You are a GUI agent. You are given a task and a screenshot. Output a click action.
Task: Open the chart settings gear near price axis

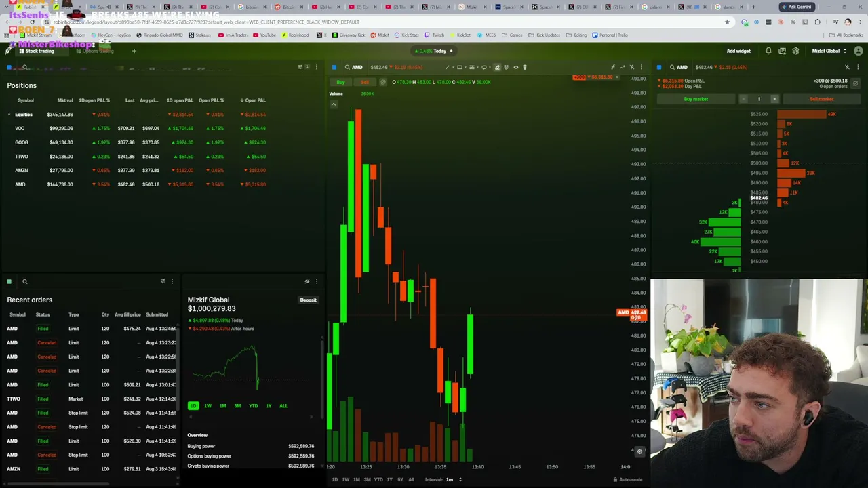tap(639, 451)
